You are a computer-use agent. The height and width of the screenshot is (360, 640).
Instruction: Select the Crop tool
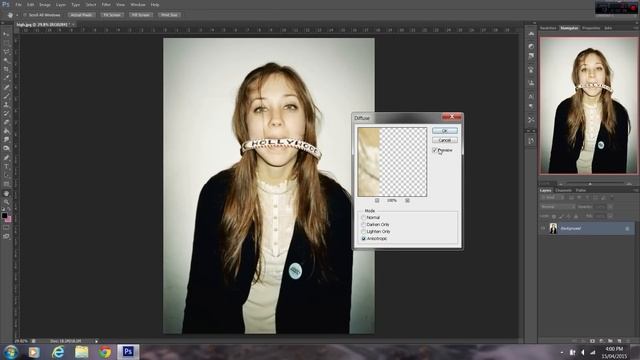pyautogui.click(x=6, y=69)
